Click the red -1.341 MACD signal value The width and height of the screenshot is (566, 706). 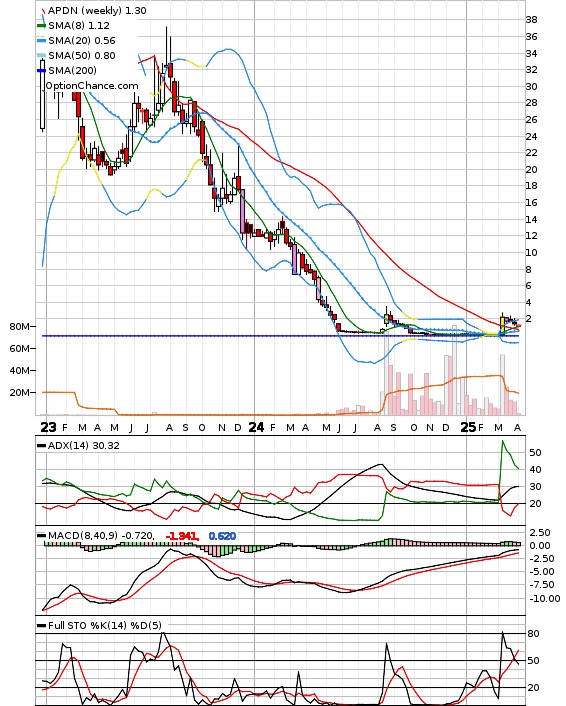click(x=182, y=536)
